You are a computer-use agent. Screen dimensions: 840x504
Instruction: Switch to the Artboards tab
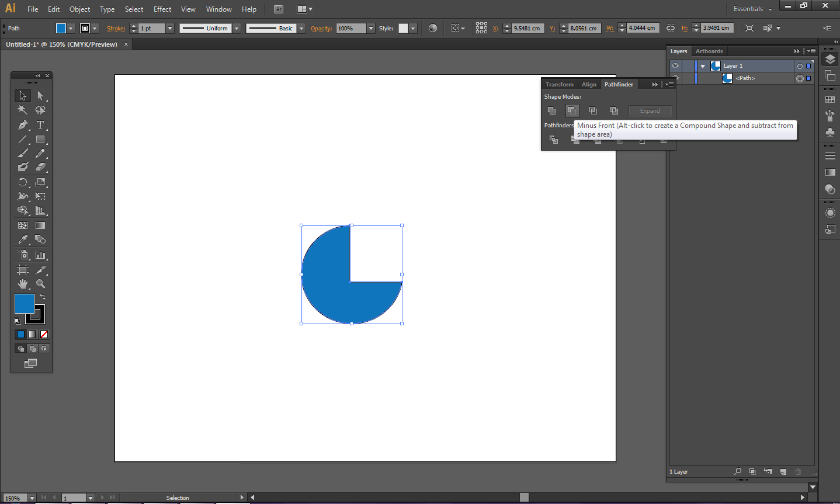coord(709,51)
